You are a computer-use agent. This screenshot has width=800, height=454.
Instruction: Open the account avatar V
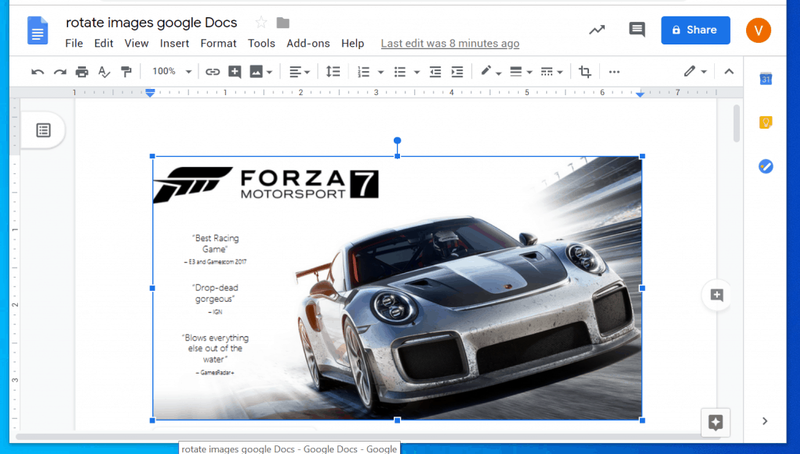pyautogui.click(x=758, y=30)
